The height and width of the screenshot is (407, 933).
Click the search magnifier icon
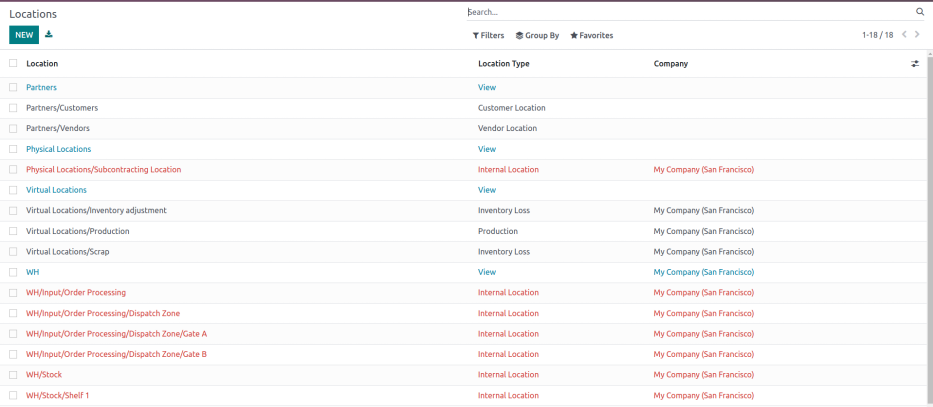point(920,12)
